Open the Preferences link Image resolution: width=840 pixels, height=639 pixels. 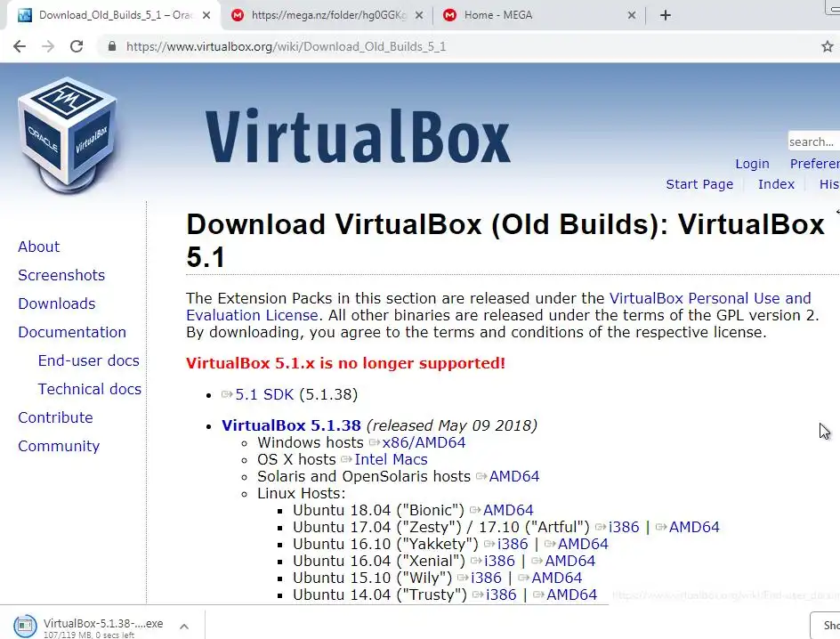(815, 164)
